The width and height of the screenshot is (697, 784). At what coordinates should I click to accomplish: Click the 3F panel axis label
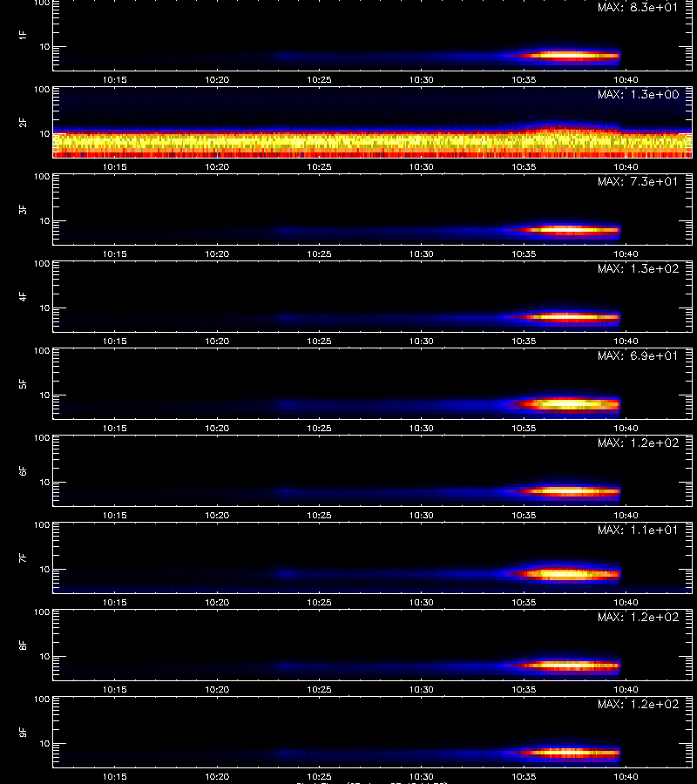coord(23,209)
